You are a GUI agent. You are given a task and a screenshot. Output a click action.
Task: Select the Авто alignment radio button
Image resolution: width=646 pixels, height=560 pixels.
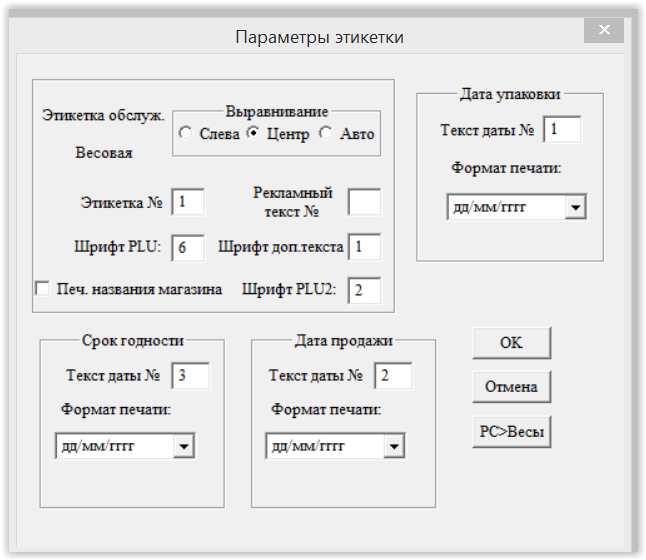pos(326,133)
